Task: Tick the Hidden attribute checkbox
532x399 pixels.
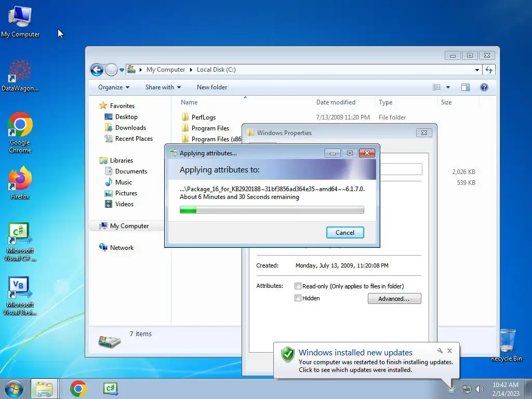Action: tap(298, 298)
